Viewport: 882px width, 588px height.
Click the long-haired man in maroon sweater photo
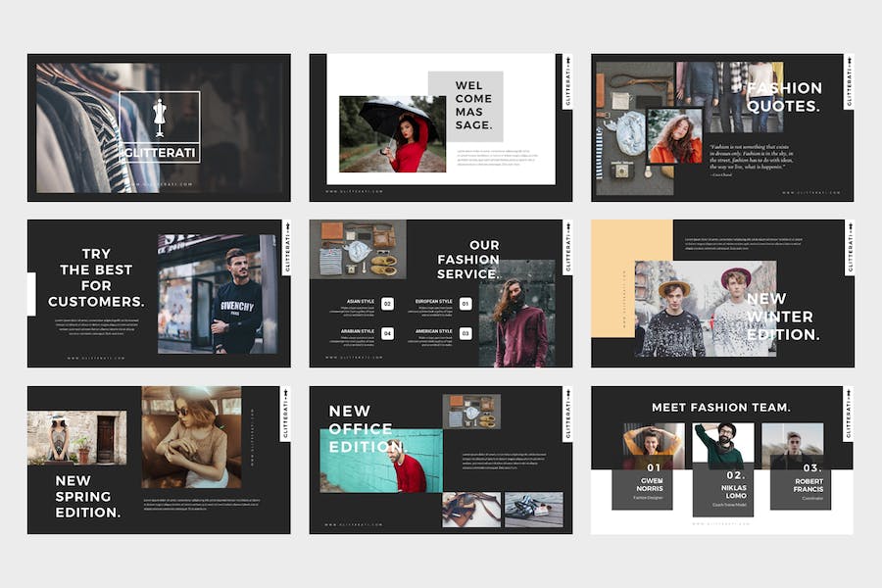click(x=516, y=314)
